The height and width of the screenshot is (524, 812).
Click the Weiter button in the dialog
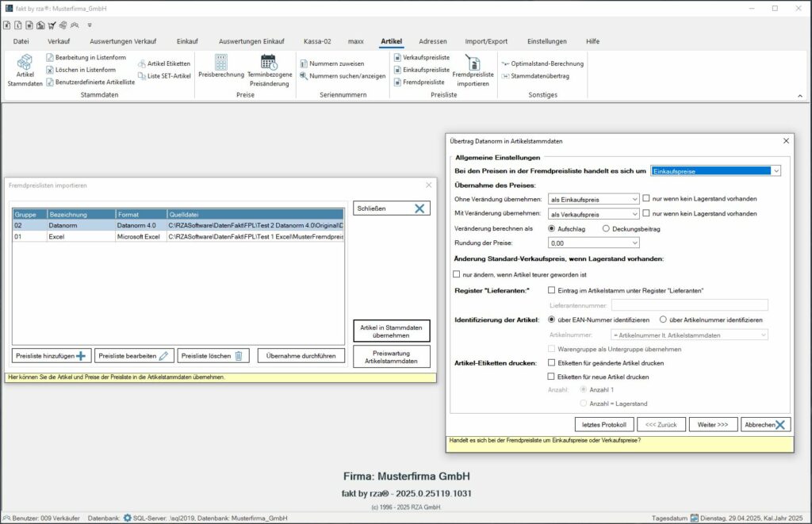[x=712, y=424]
